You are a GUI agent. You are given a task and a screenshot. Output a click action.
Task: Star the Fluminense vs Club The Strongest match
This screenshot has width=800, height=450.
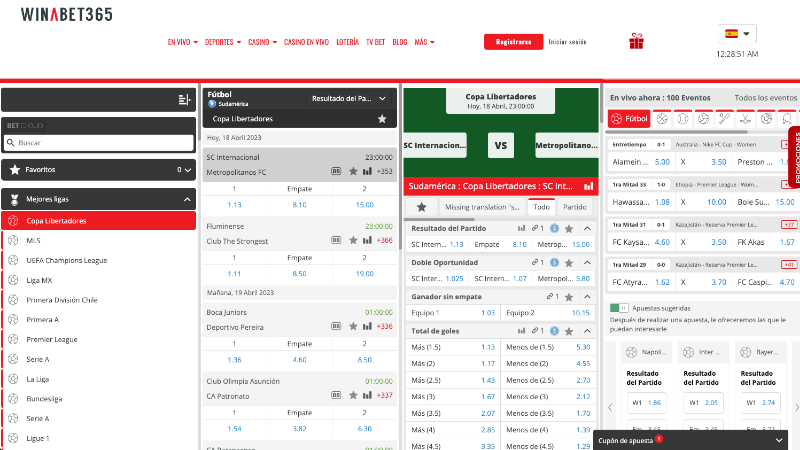click(353, 240)
